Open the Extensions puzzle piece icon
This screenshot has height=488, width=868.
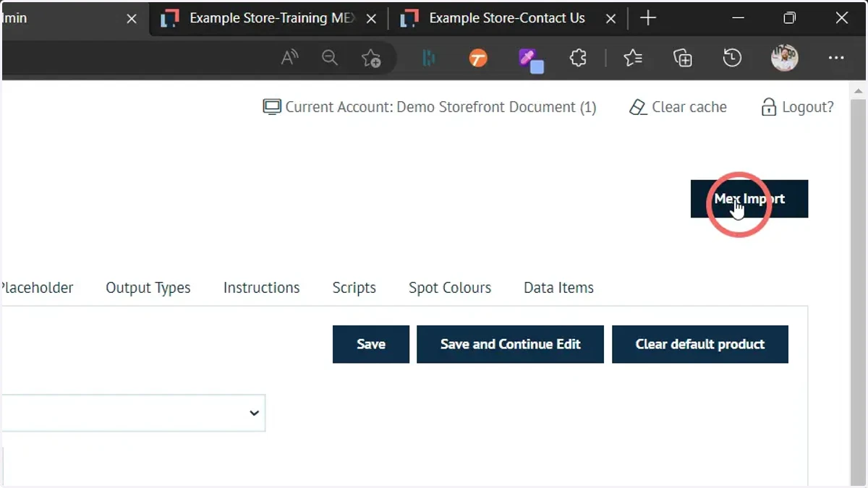point(578,58)
